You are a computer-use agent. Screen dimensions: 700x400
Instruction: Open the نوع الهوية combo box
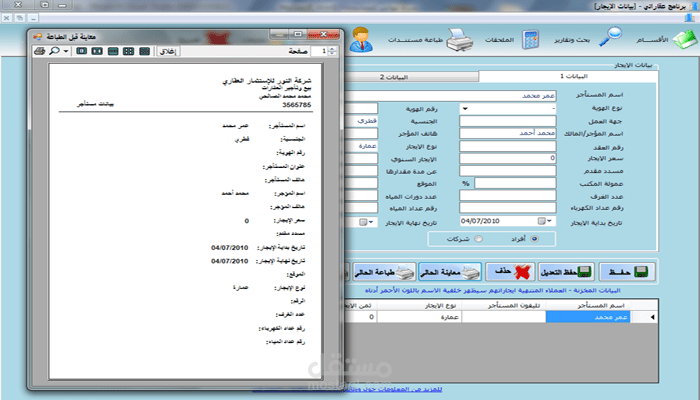click(508, 108)
